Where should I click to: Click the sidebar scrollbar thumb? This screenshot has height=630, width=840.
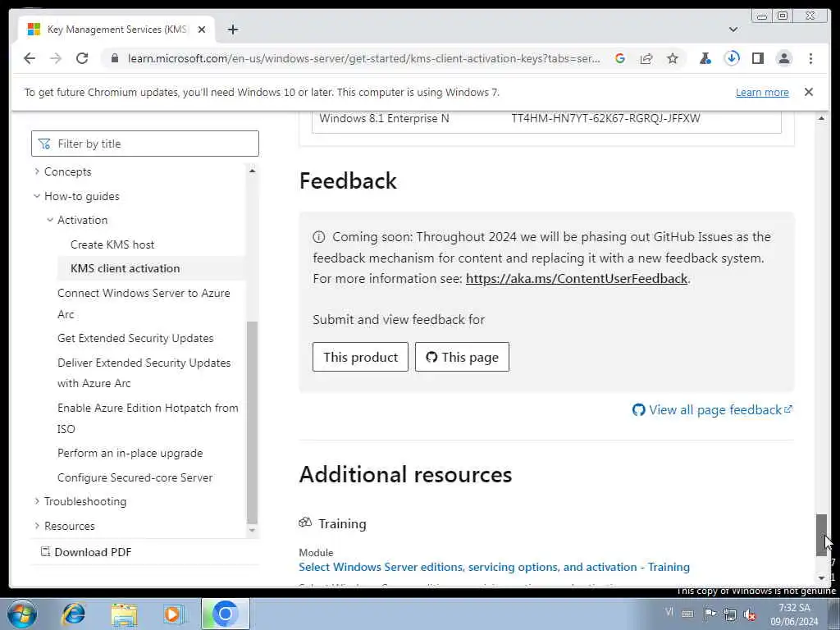tap(253, 422)
